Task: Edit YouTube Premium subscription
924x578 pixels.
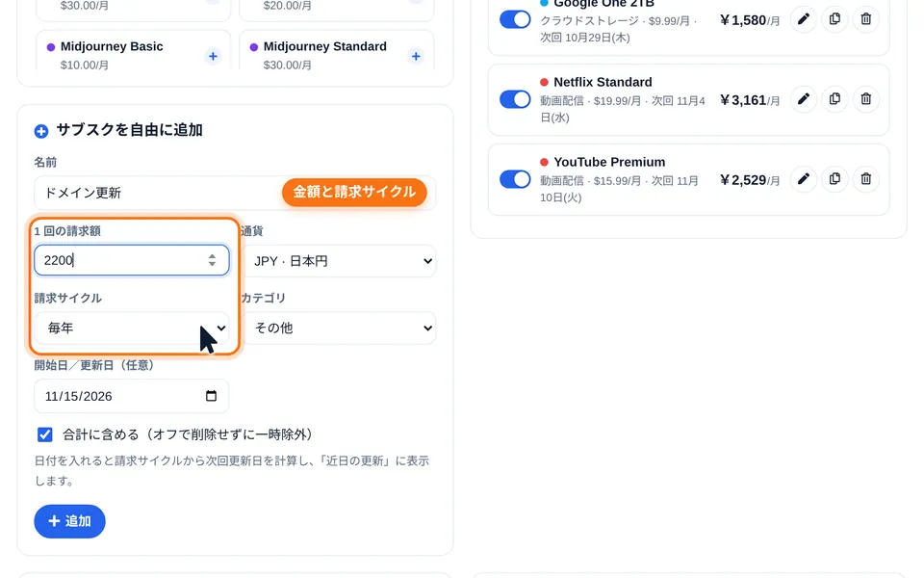Action: click(803, 179)
